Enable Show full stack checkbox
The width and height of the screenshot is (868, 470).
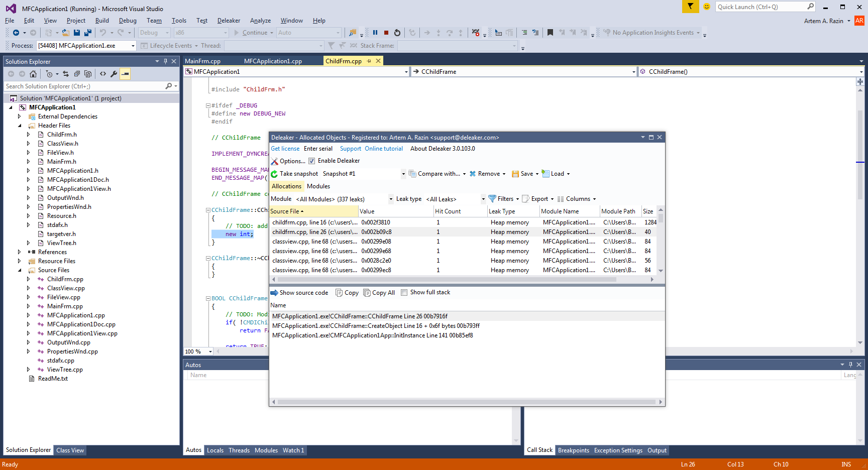pos(404,293)
